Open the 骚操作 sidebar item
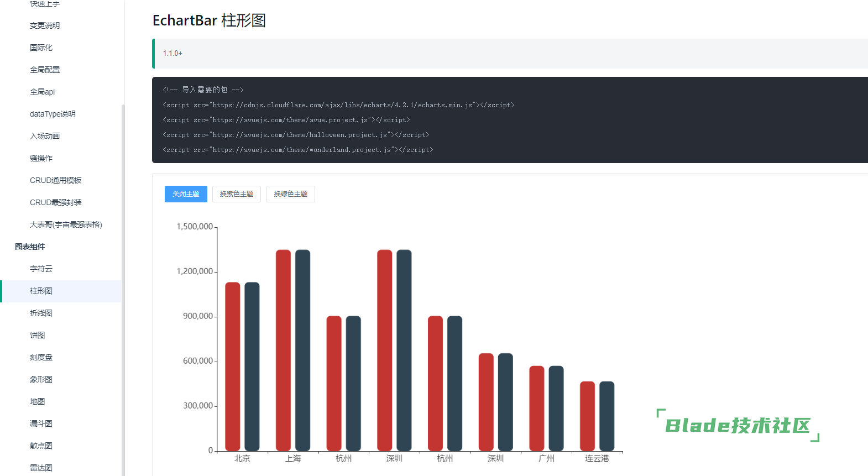The height and width of the screenshot is (476, 868). point(41,158)
